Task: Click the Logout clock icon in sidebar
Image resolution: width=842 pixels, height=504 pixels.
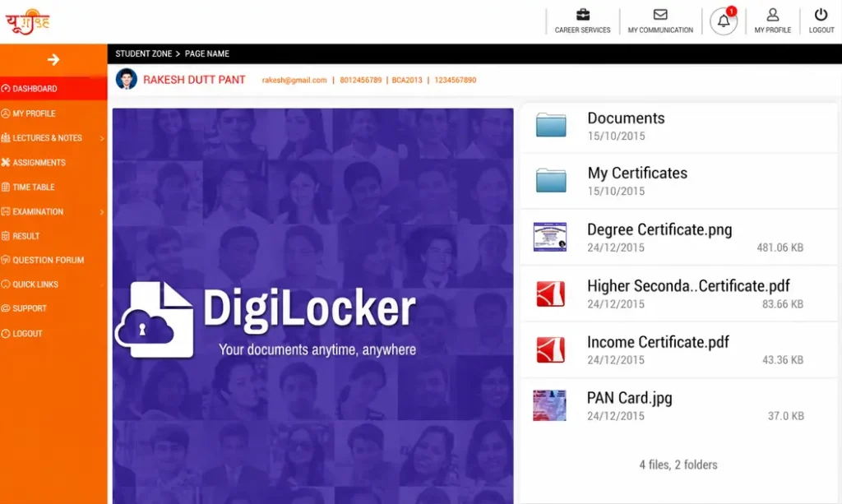Action: point(6,333)
